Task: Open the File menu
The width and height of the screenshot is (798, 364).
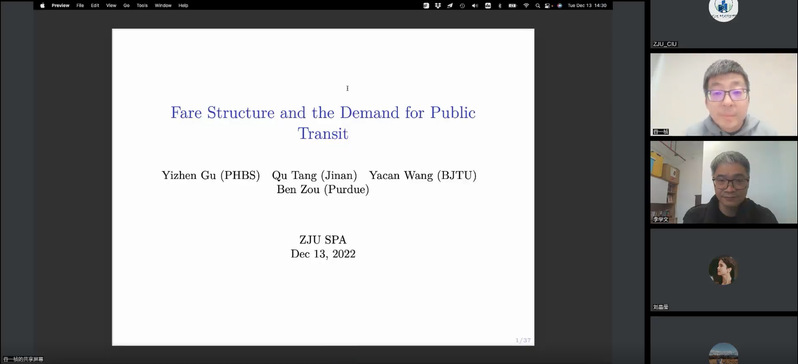Action: (80, 5)
